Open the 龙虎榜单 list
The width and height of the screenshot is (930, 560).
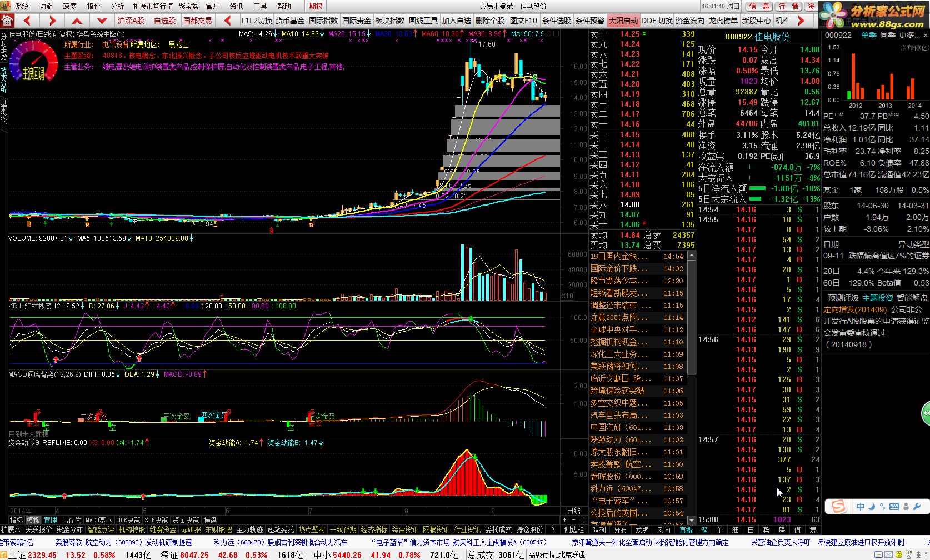723,21
